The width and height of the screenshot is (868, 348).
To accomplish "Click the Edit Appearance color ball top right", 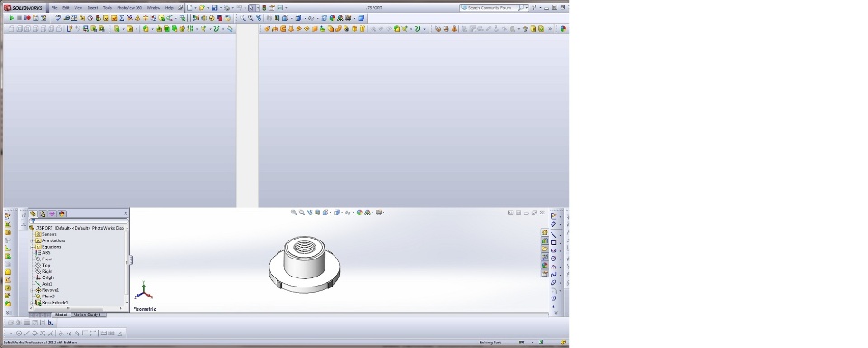I will coord(563,29).
